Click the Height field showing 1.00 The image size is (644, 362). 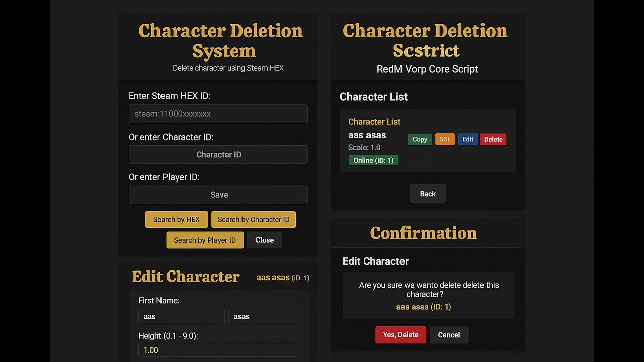(220, 350)
